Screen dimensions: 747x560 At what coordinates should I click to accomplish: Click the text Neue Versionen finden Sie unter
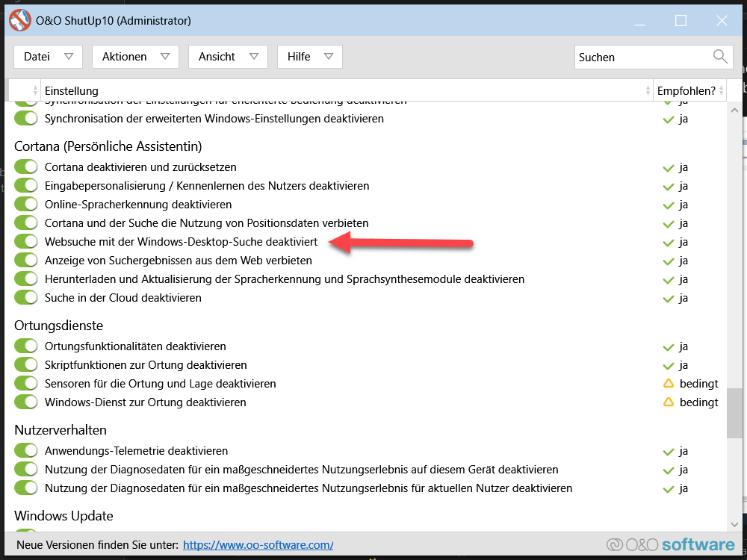point(98,545)
